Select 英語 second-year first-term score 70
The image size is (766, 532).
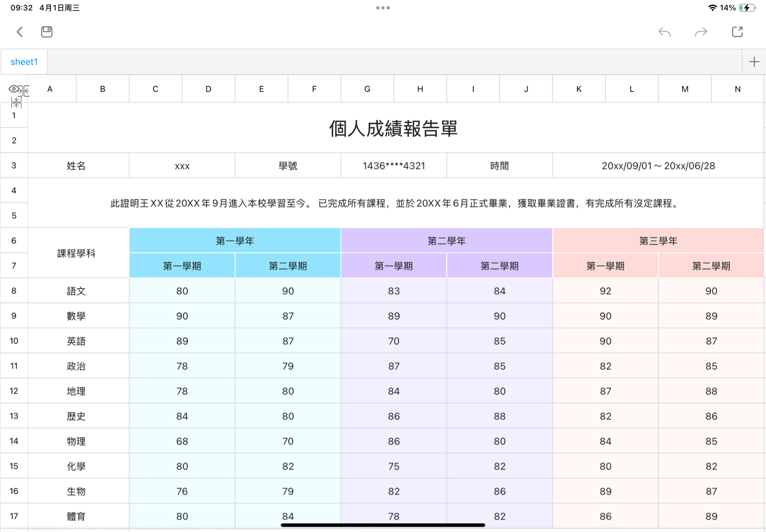(x=394, y=341)
